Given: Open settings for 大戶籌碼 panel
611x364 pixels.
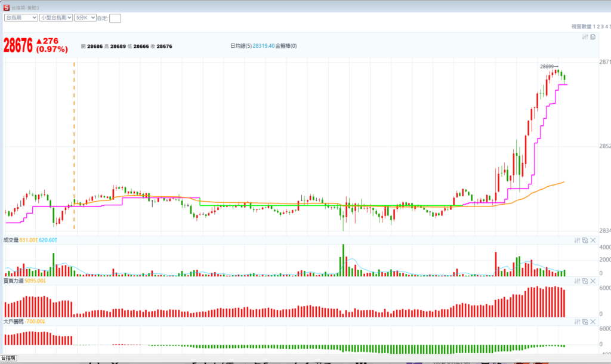Looking at the screenshot, I should pos(577,322).
